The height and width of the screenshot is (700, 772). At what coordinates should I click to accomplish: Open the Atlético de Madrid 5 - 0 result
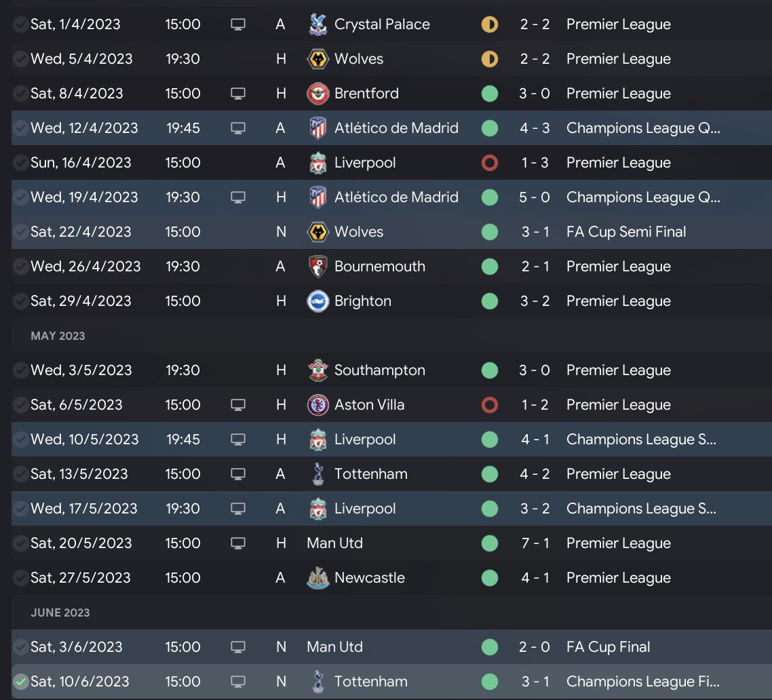tap(535, 197)
